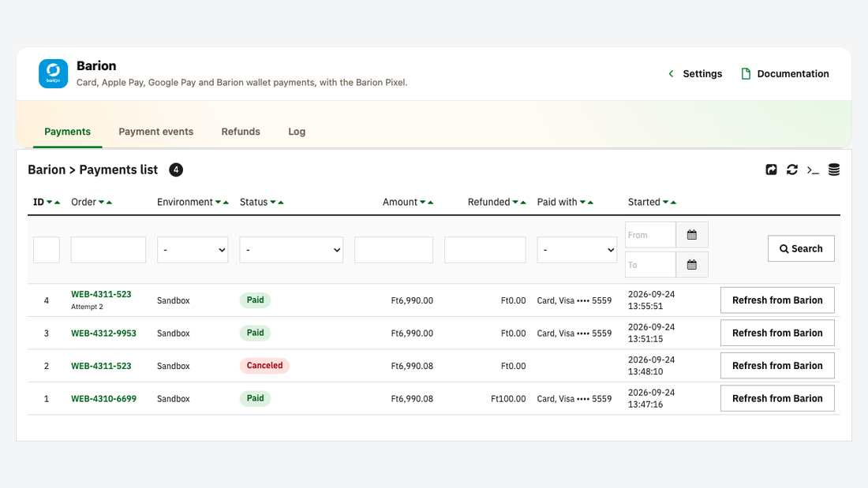Click the Search button
This screenshot has height=488, width=868.
[x=801, y=249]
